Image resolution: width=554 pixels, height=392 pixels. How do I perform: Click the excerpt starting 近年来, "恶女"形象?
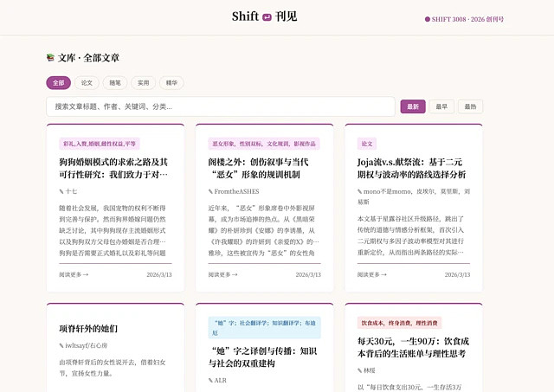point(263,230)
